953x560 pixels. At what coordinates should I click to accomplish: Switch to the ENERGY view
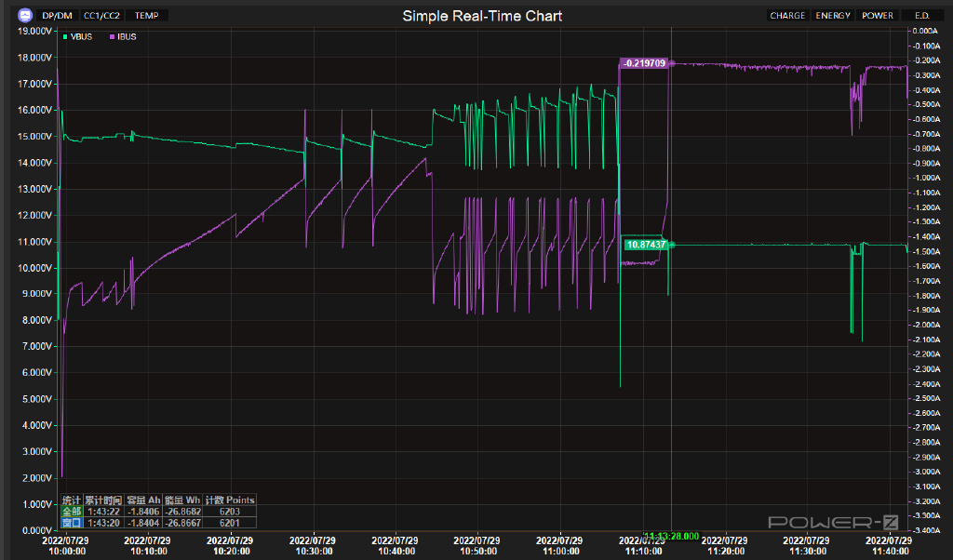(832, 16)
